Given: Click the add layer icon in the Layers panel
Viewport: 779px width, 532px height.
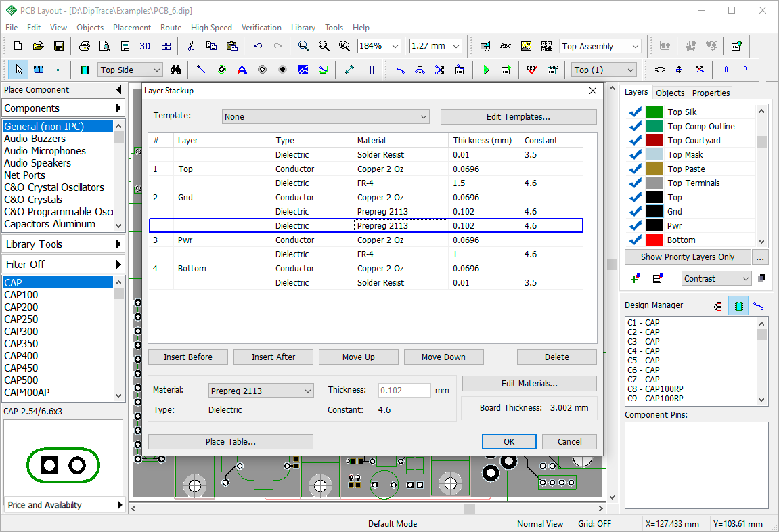Looking at the screenshot, I should tap(635, 279).
